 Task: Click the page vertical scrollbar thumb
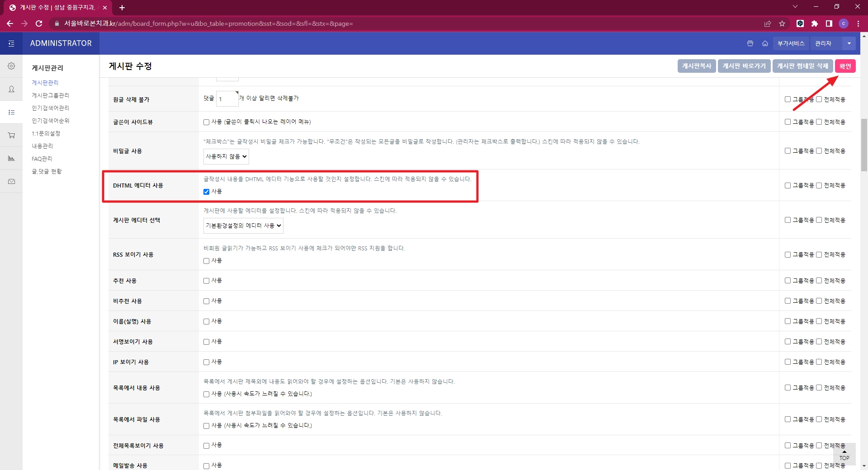tap(864, 145)
